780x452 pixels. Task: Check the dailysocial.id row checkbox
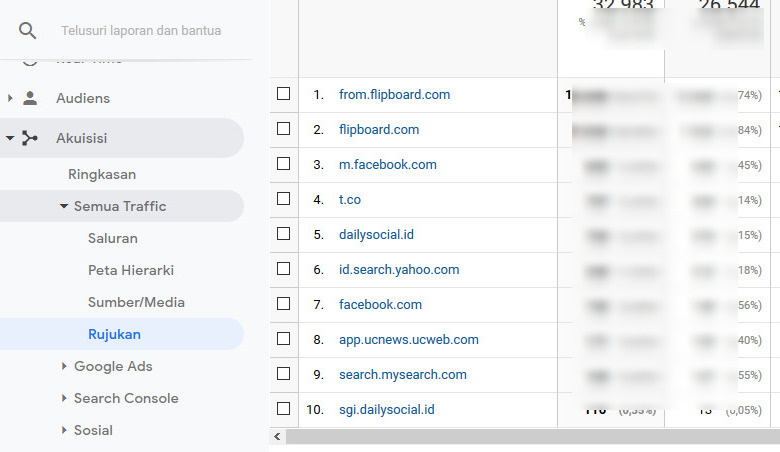284,233
